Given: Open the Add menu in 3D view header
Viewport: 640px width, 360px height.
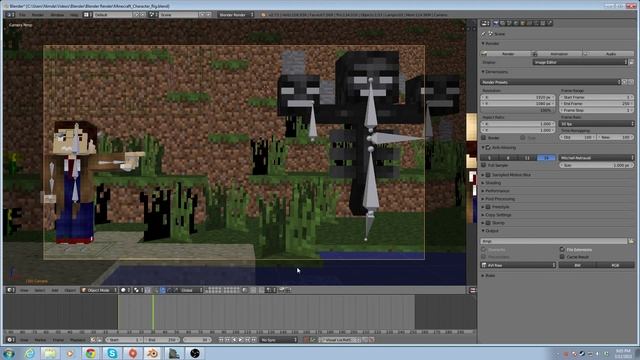Looking at the screenshot, I should [55, 290].
